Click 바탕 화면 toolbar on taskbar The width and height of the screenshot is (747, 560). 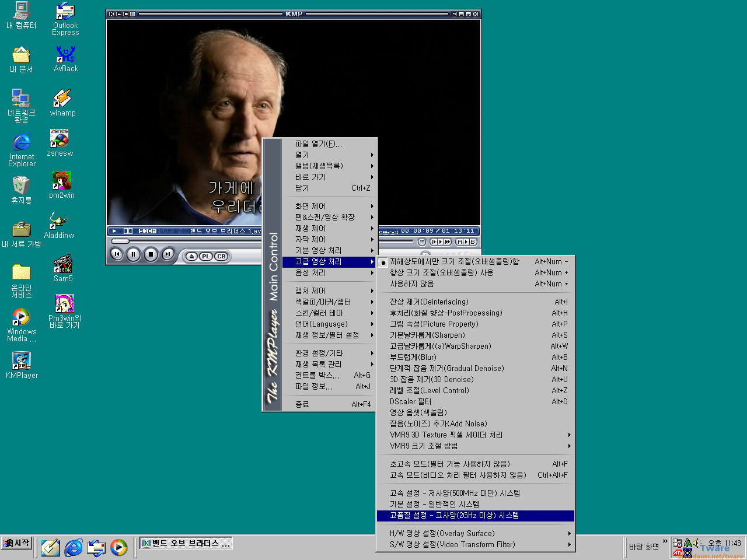pyautogui.click(x=644, y=547)
